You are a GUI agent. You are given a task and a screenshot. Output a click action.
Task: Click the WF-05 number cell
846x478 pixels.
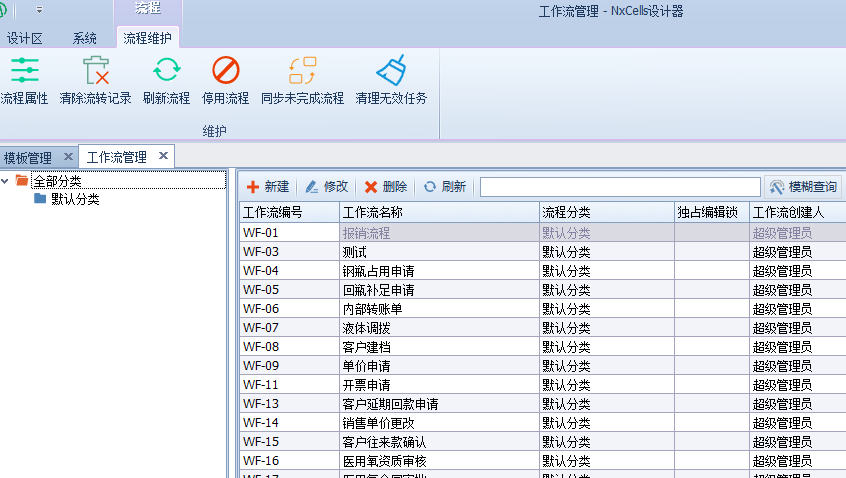[289, 290]
